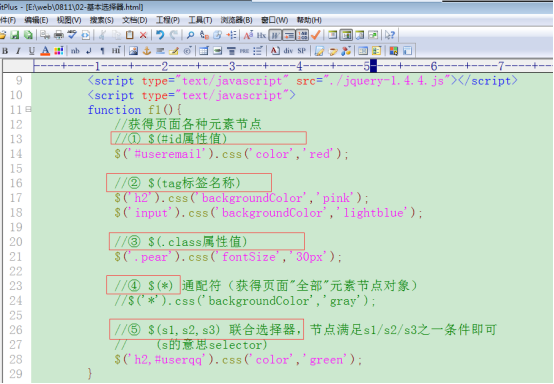Click the Save All files icon

(x=28, y=35)
